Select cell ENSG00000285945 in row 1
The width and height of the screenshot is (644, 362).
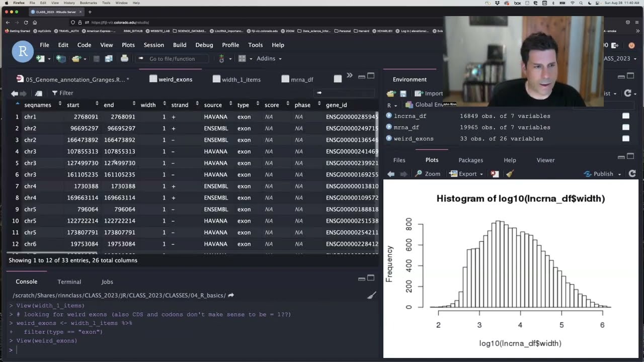tap(352, 117)
